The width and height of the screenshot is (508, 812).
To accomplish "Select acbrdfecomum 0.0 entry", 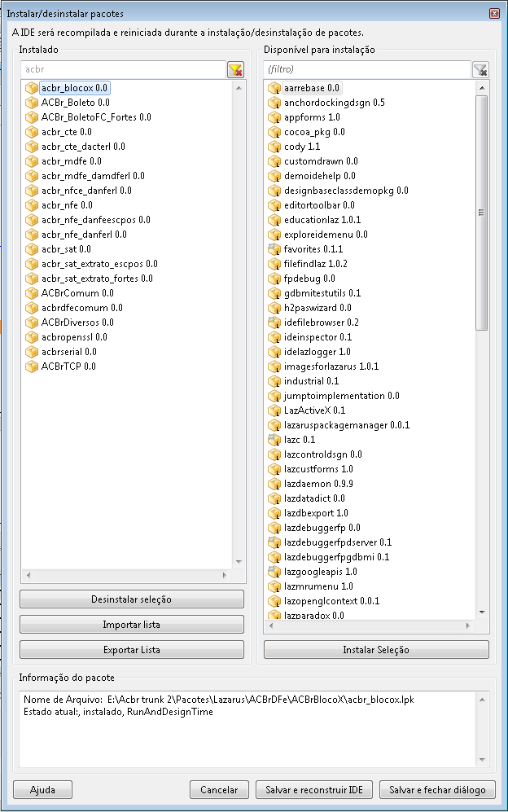I will click(82, 308).
